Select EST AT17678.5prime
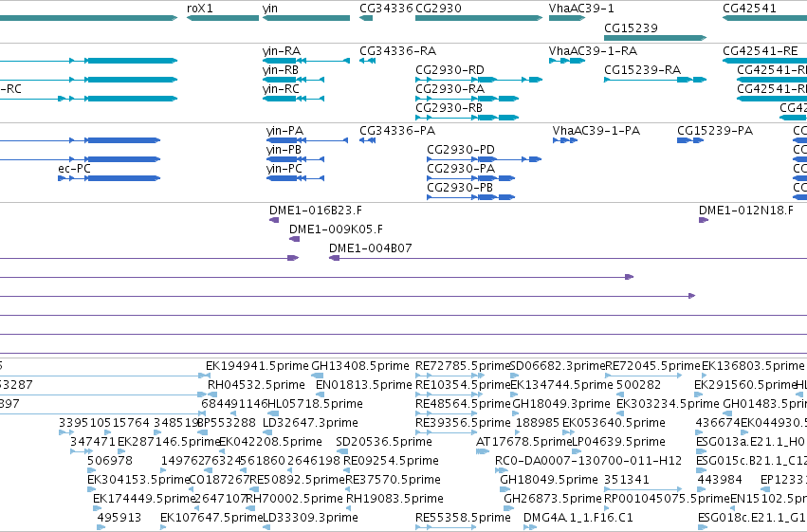The height and width of the screenshot is (532, 807). click(x=483, y=451)
